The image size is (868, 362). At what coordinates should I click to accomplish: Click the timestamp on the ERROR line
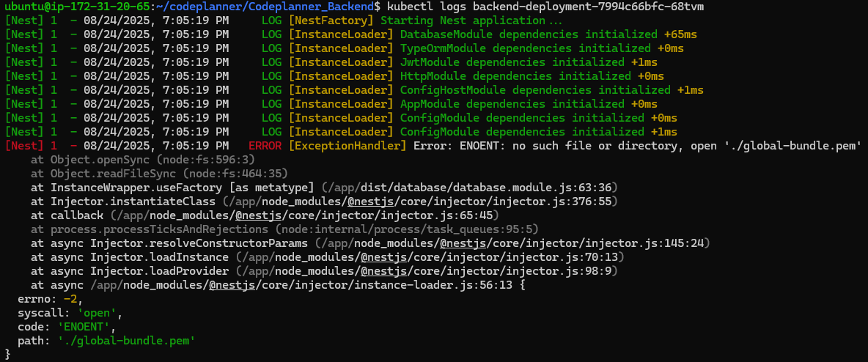click(156, 146)
